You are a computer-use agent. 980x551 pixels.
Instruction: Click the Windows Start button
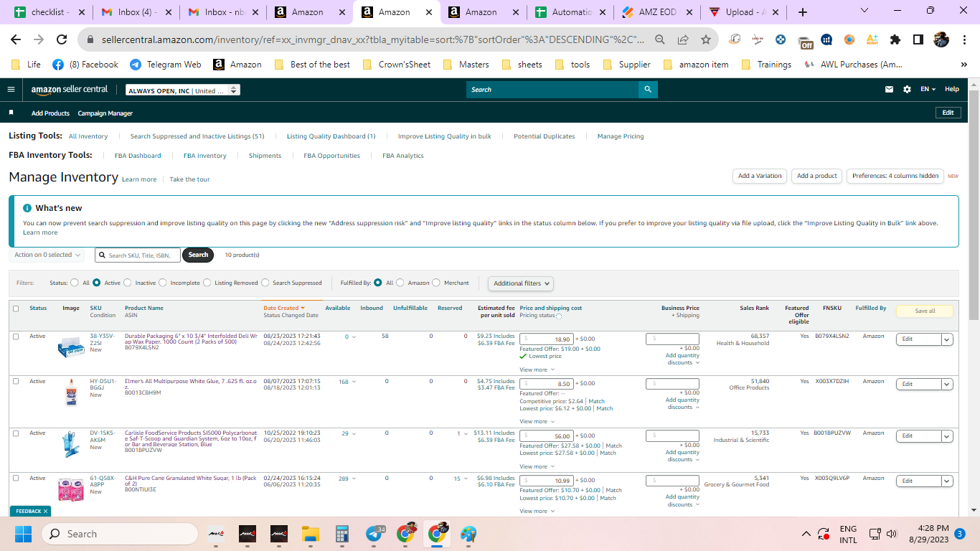click(24, 534)
